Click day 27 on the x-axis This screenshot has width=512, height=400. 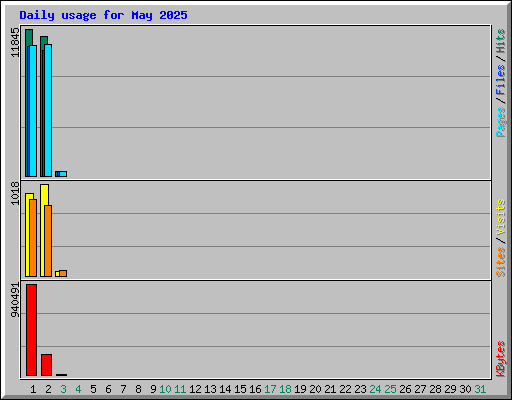pos(420,389)
